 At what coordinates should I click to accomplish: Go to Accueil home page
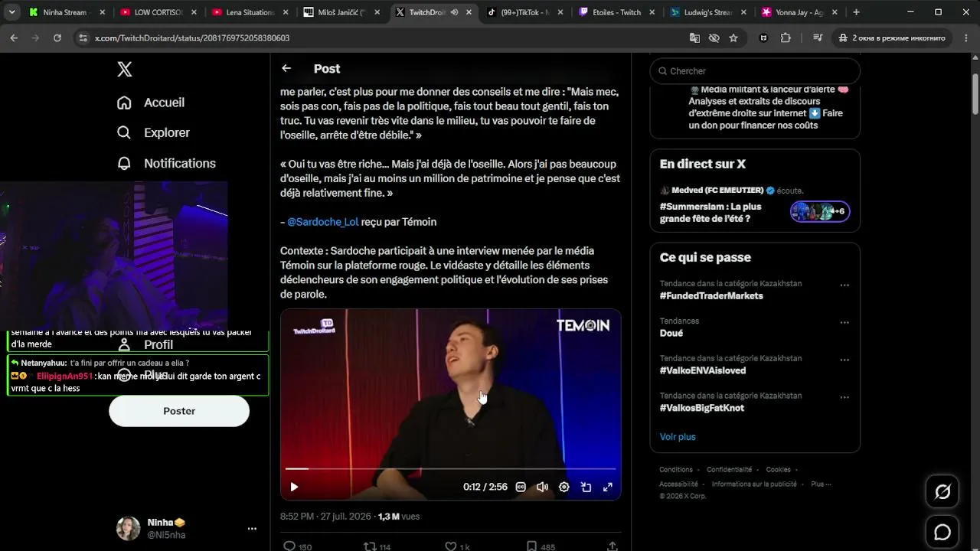click(151, 103)
